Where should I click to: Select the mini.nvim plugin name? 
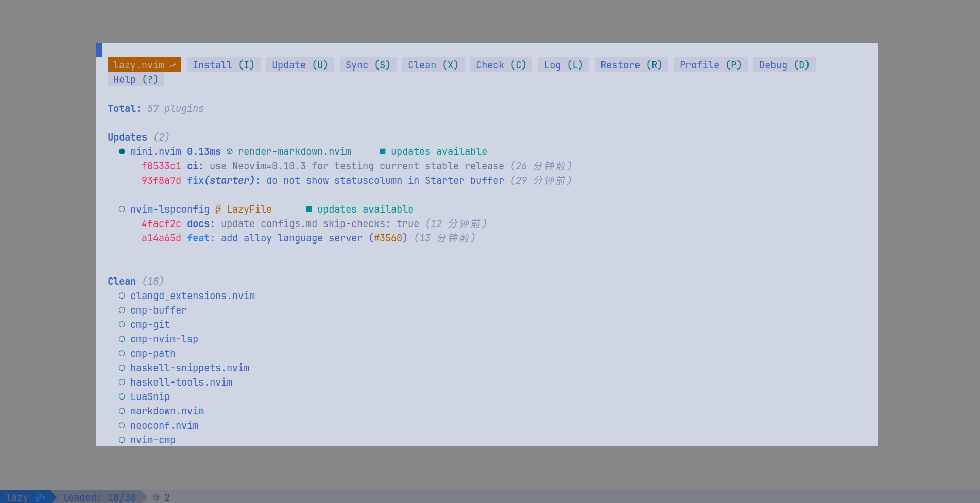click(x=156, y=151)
